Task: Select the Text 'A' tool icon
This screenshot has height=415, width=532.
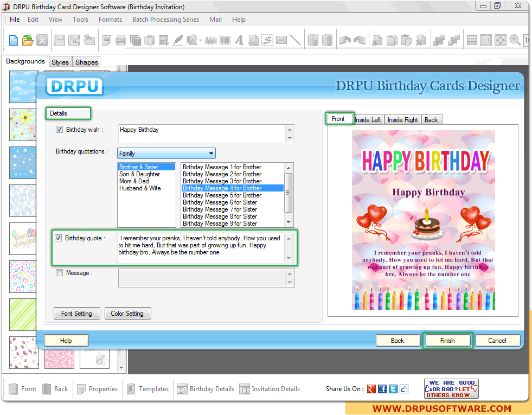Action: click(239, 40)
